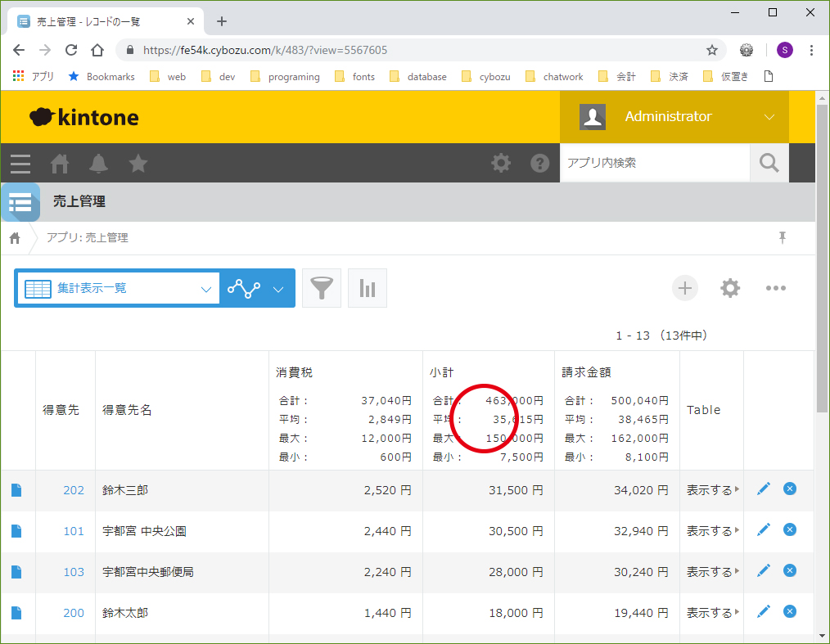Open the kintone hamburger menu
This screenshot has height=644, width=830.
point(20,164)
